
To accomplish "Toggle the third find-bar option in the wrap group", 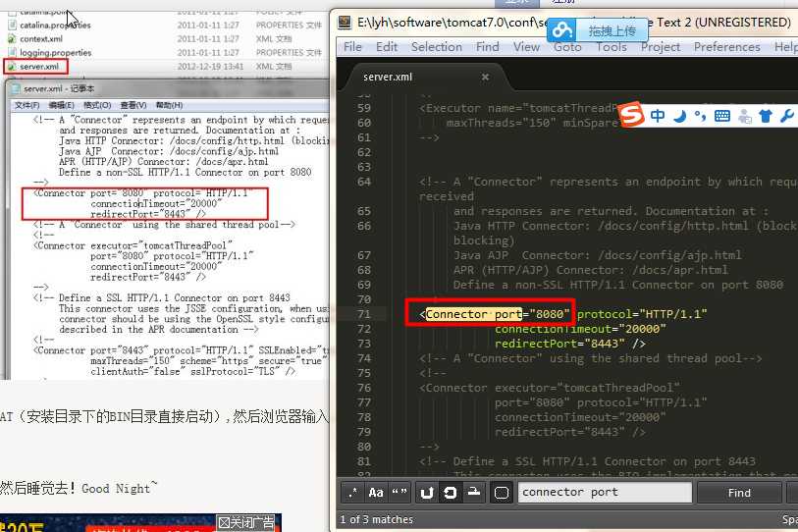I will (x=474, y=493).
